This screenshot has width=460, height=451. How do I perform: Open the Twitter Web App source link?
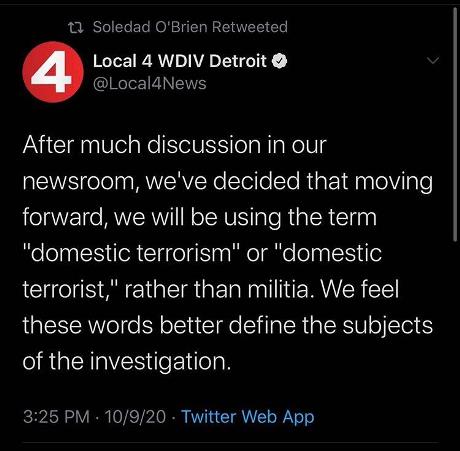tap(248, 417)
